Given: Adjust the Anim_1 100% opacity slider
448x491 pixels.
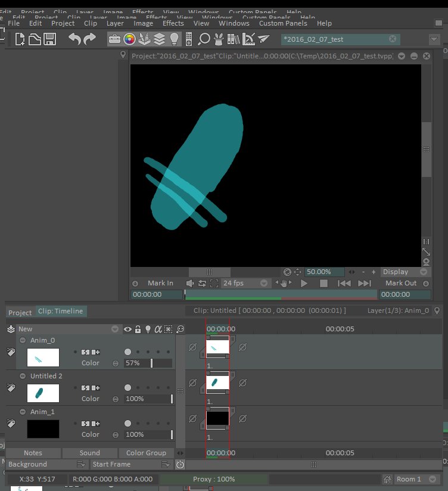Looking at the screenshot, I should [149, 434].
